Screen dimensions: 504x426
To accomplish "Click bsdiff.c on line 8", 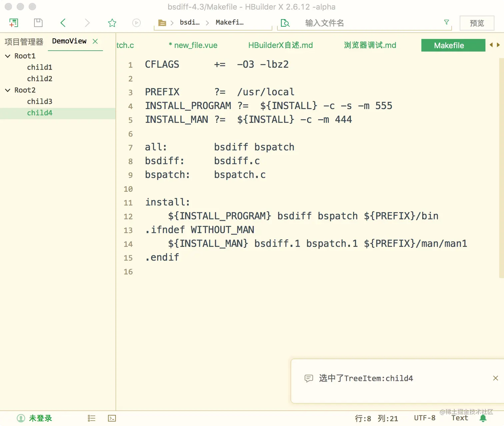I will (237, 161).
